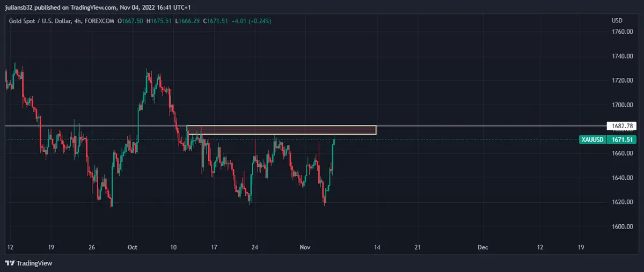The image size is (644, 272).
Task: Click the H1675.51 high value in legend
Action: coord(155,21)
